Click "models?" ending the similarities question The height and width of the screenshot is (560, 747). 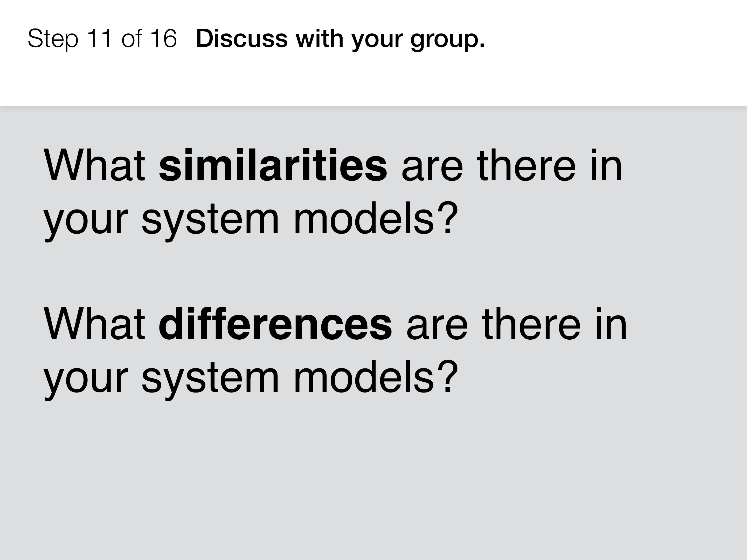tap(376, 218)
